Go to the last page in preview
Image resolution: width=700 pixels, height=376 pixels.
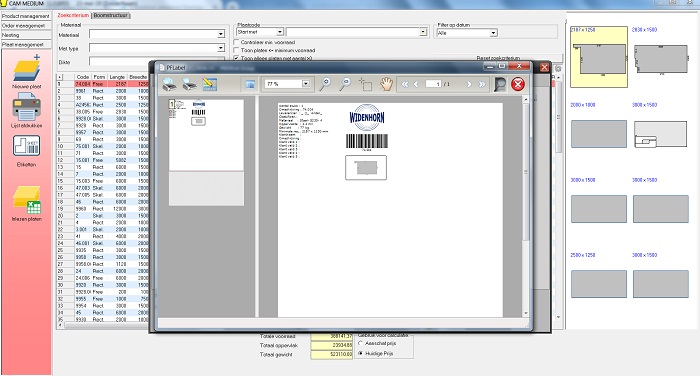pyautogui.click(x=482, y=84)
